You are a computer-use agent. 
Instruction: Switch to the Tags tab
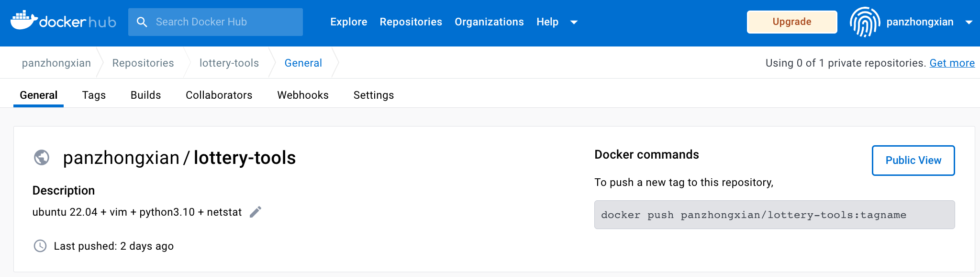coord(94,95)
